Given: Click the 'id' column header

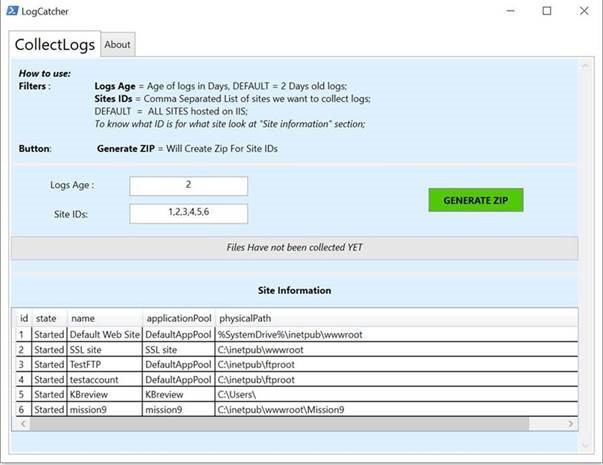Looking at the screenshot, I should click(24, 318).
